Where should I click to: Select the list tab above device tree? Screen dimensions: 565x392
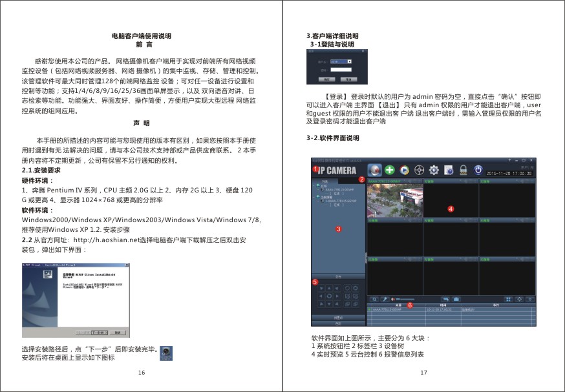(x=325, y=181)
